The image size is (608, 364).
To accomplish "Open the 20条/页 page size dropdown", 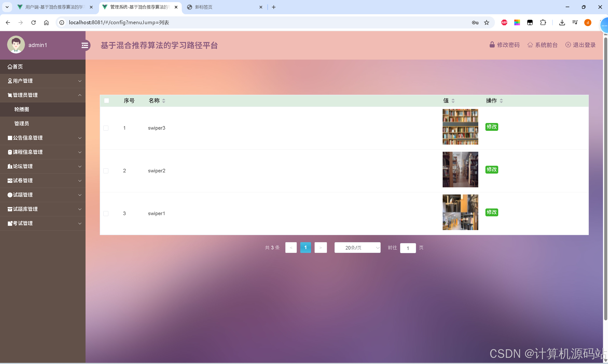I will [357, 248].
